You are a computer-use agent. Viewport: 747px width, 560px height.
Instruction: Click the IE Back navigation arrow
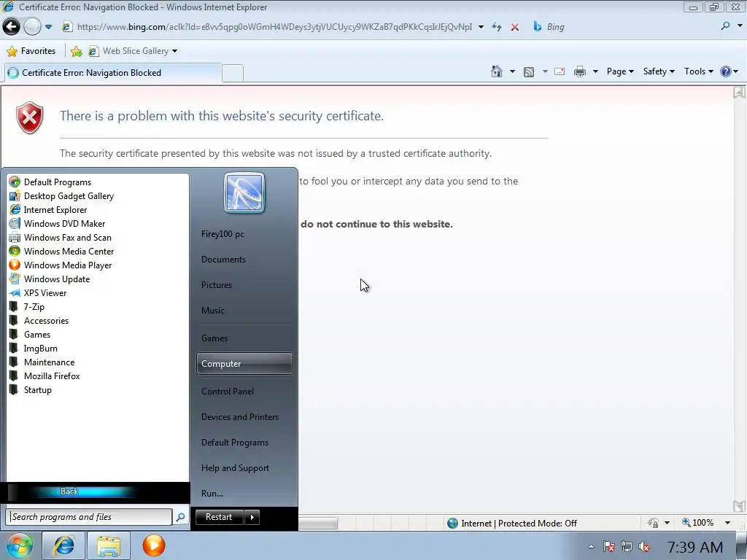click(x=12, y=27)
